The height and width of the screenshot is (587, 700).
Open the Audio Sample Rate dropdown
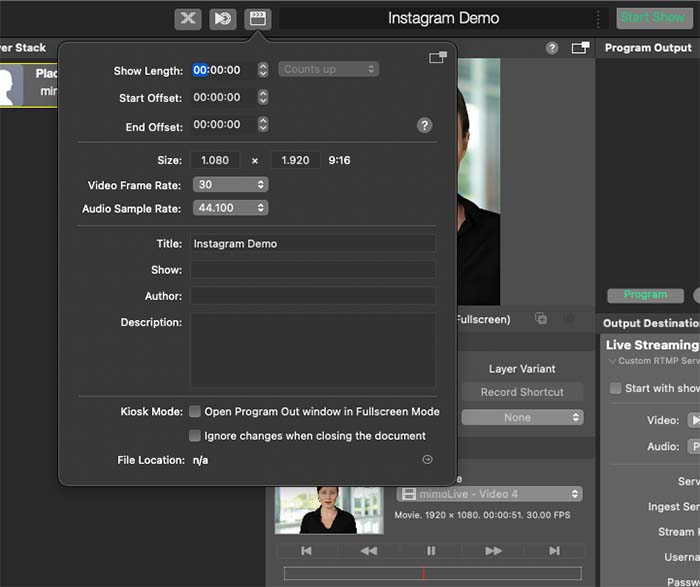[x=230, y=208]
